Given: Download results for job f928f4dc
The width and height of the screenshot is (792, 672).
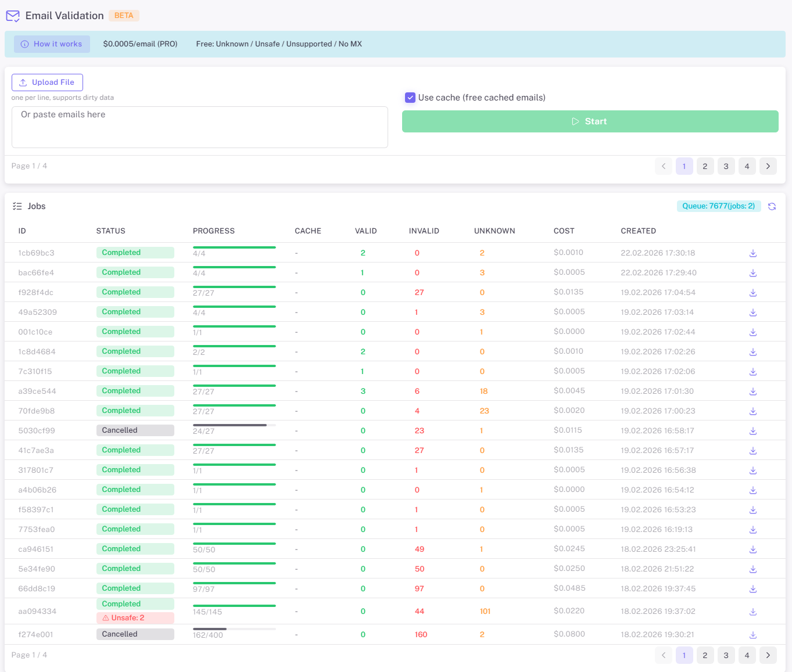Looking at the screenshot, I should 752,293.
